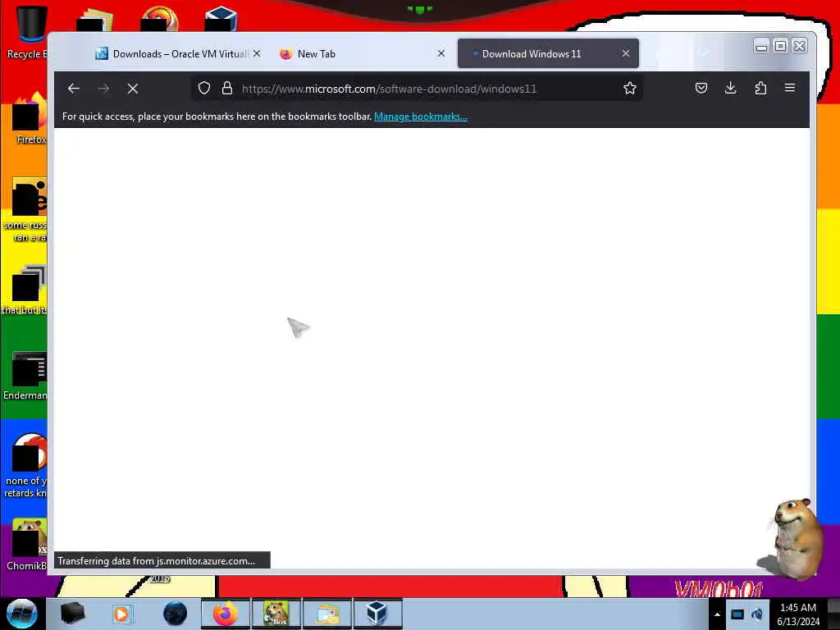Open Firefox downloads panel
840x630 pixels.
[731, 88]
